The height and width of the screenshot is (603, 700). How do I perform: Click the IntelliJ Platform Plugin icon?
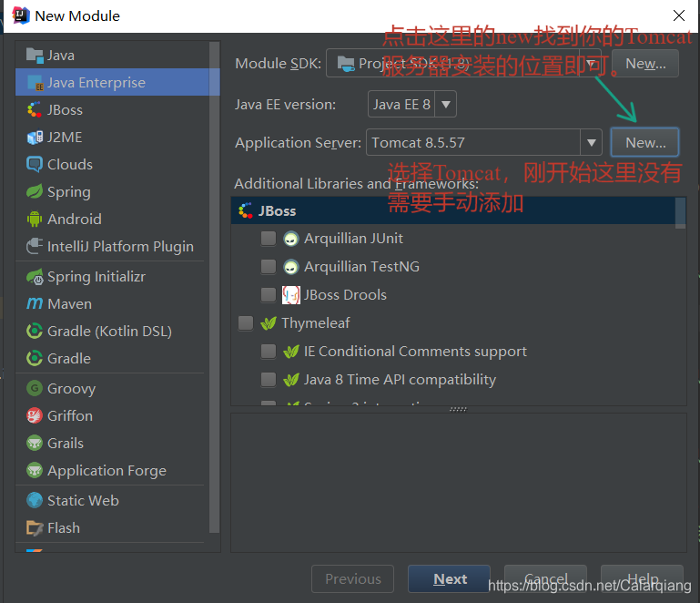click(x=35, y=246)
